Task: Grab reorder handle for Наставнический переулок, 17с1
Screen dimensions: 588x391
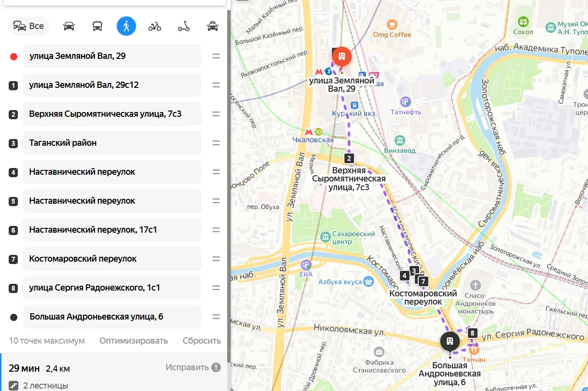Action: click(x=216, y=230)
